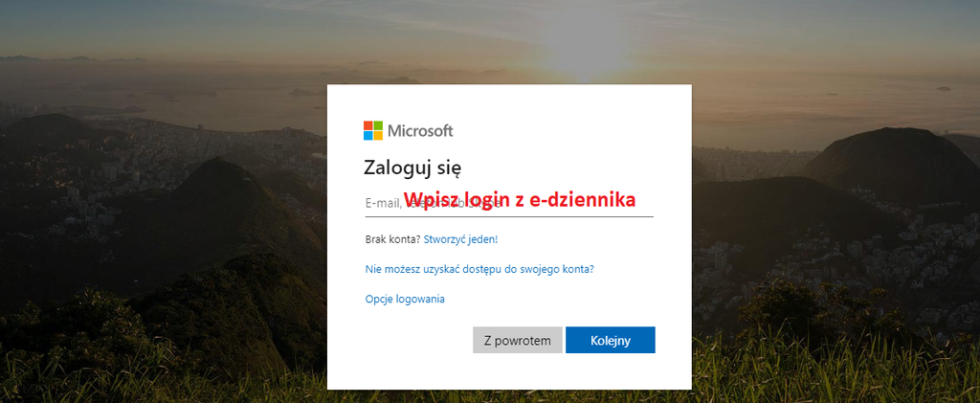Click the yellow square of Microsoft logo
Viewport: 980px width, 403px height.
pyautogui.click(x=378, y=136)
